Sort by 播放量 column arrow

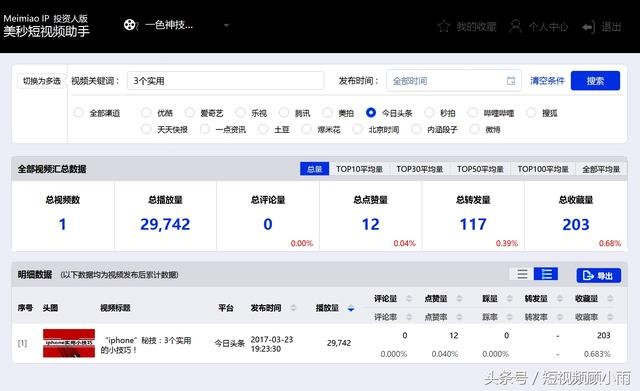(x=351, y=308)
